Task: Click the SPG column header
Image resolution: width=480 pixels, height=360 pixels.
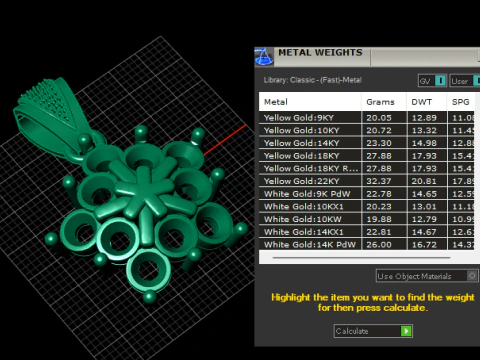Action: click(x=461, y=102)
